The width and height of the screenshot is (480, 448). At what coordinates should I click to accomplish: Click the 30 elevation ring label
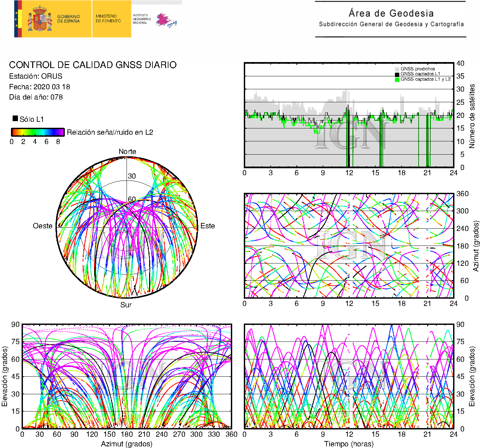[x=132, y=176]
